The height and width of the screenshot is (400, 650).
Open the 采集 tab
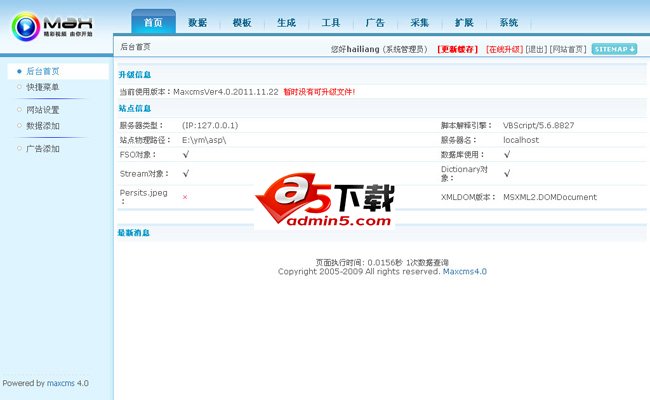[420, 22]
